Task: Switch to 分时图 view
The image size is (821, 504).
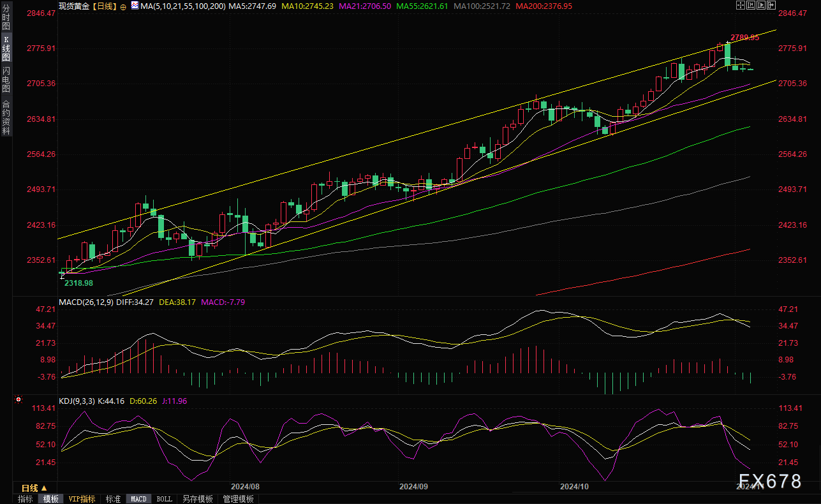Action: coord(6,19)
